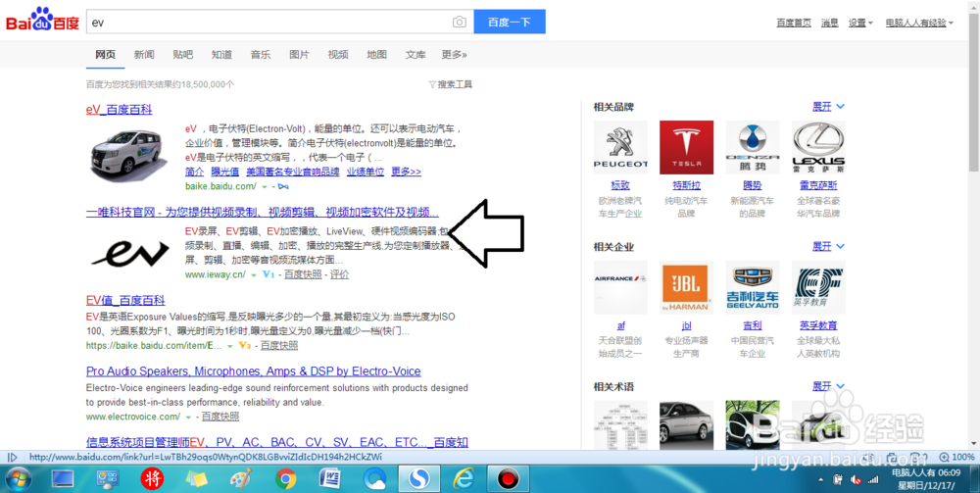Expand arrow next to www.ieway.cn
980x493 pixels.
(x=254, y=275)
